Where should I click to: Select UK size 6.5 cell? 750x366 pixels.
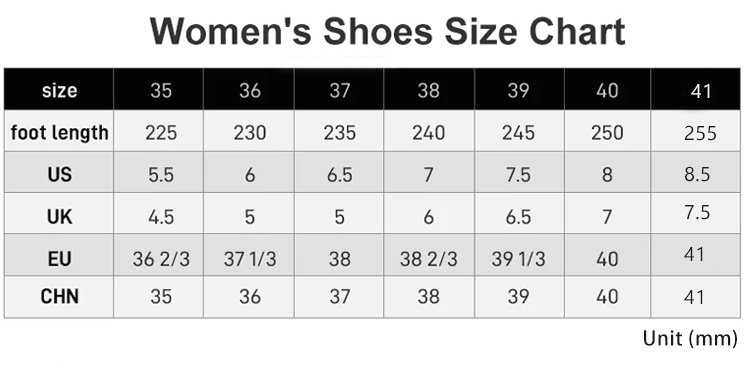coord(518,217)
